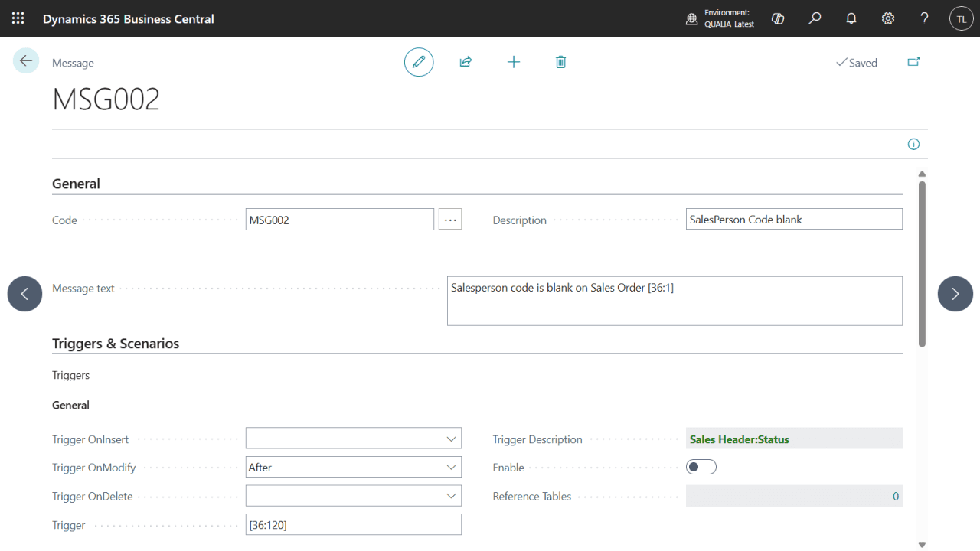Click the Trigger field [36:120]

(x=354, y=524)
